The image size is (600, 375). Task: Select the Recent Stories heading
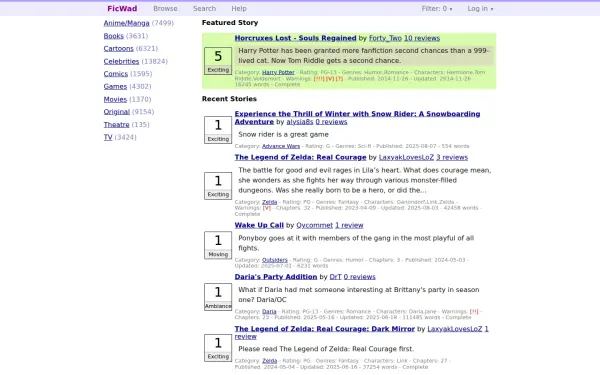229,99
